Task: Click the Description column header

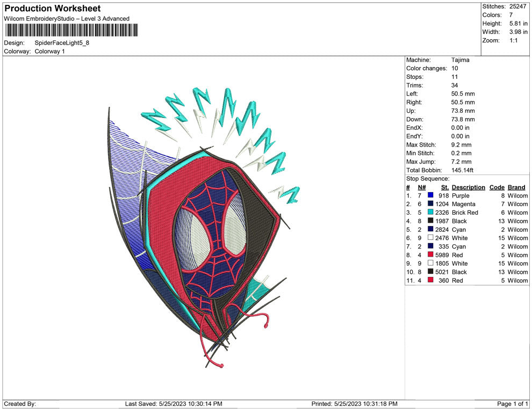Action: click(469, 187)
